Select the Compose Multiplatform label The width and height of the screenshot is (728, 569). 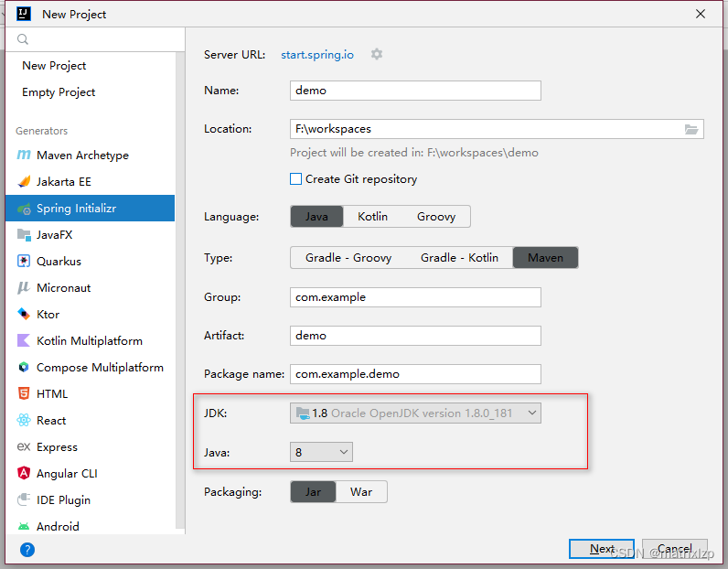100,368
